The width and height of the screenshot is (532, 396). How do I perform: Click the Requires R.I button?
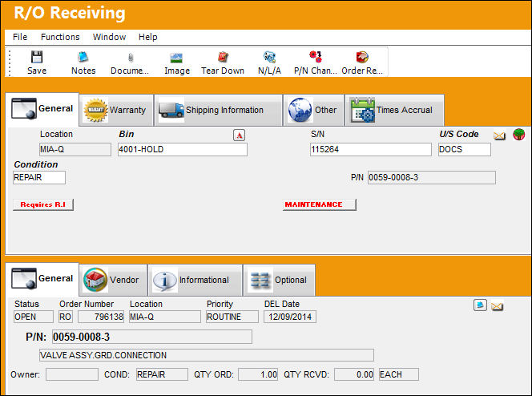coord(43,204)
